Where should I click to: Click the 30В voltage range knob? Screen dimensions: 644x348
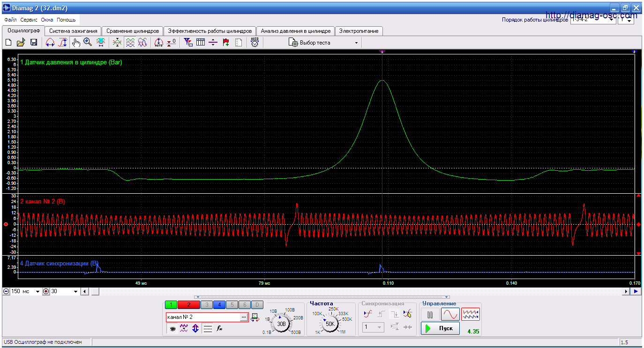coord(281,324)
